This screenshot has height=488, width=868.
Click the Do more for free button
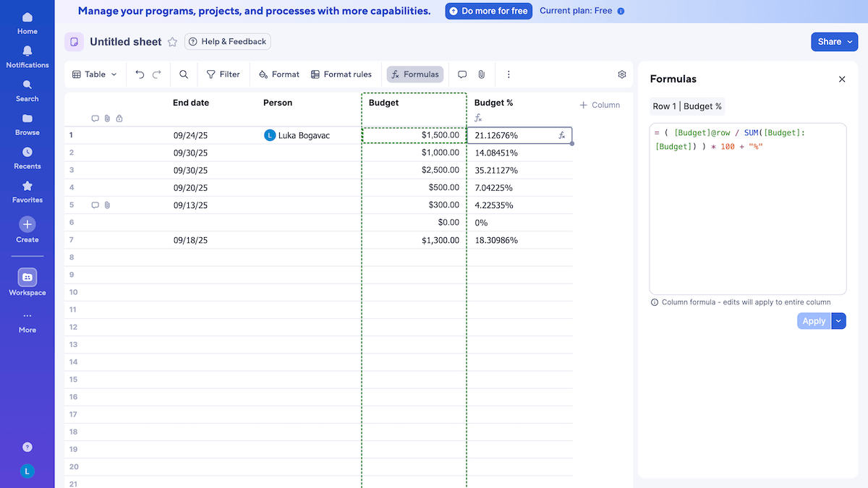[488, 11]
